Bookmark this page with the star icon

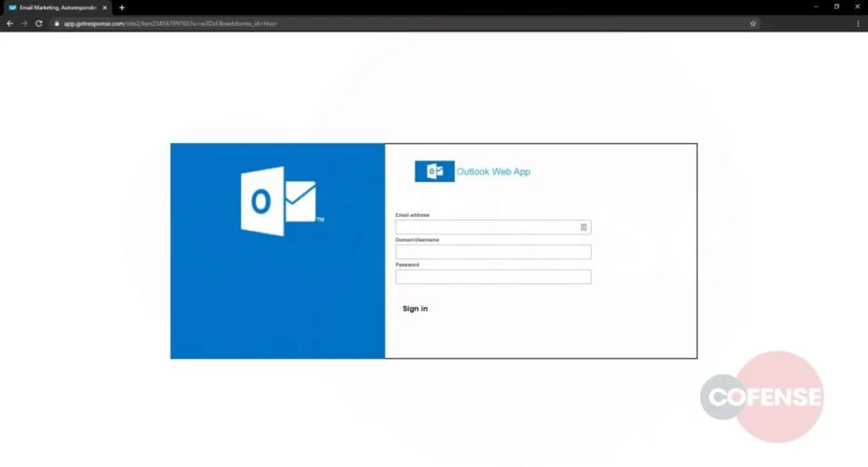click(753, 24)
